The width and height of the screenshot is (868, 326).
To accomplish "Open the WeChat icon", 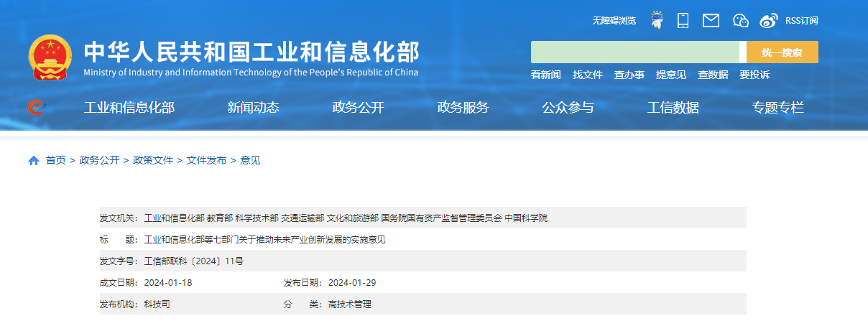I will [x=741, y=20].
